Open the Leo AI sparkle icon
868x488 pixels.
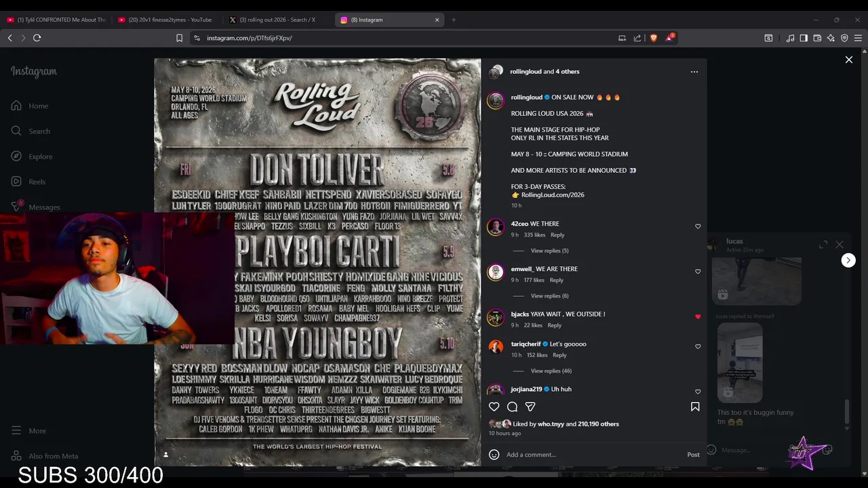click(831, 38)
